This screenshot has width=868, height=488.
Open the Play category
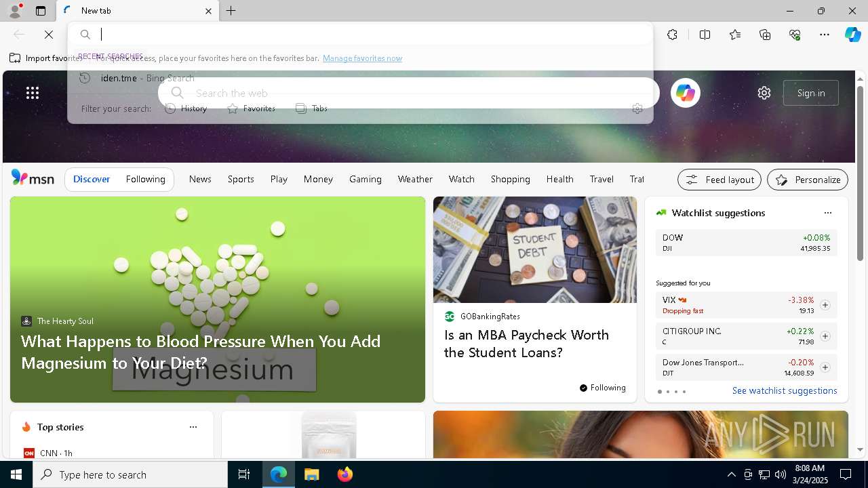pyautogui.click(x=279, y=179)
